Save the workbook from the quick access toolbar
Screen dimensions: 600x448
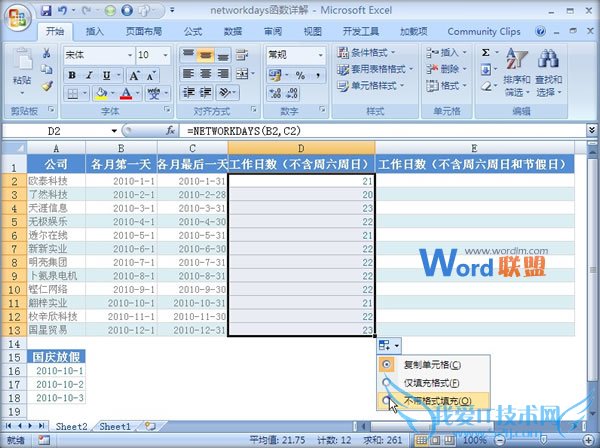[x=46, y=10]
